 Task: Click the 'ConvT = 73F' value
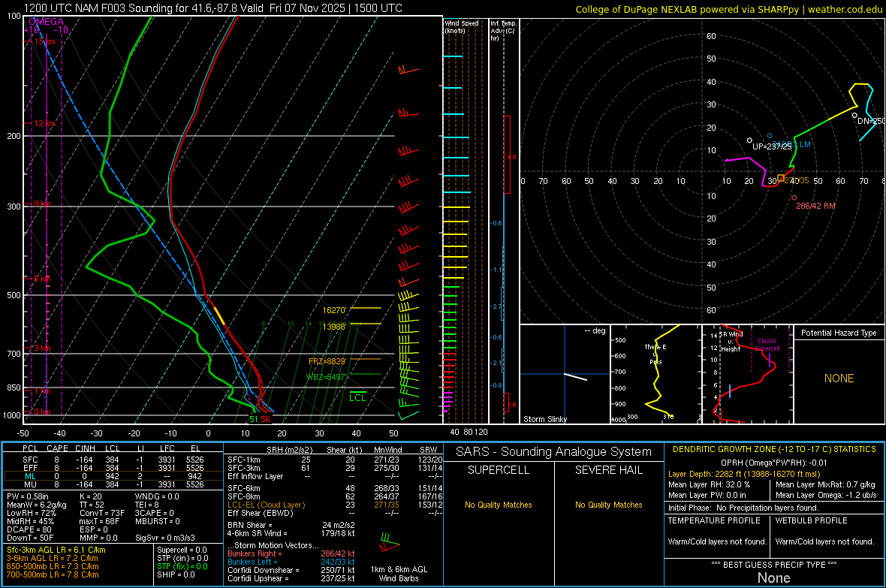102,514
